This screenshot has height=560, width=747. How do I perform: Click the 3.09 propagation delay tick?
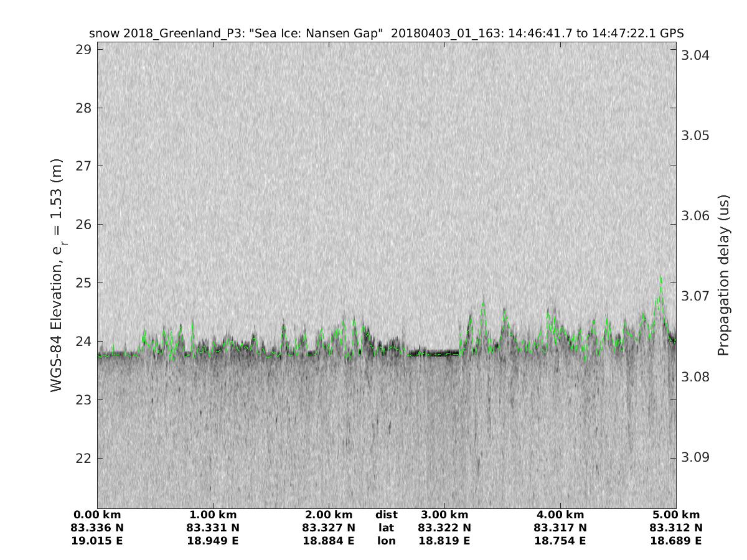coord(695,457)
